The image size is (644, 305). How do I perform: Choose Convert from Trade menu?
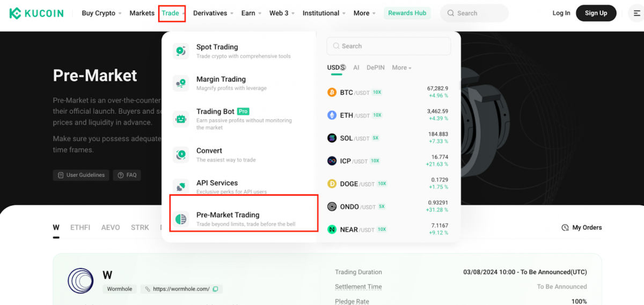[x=239, y=154]
